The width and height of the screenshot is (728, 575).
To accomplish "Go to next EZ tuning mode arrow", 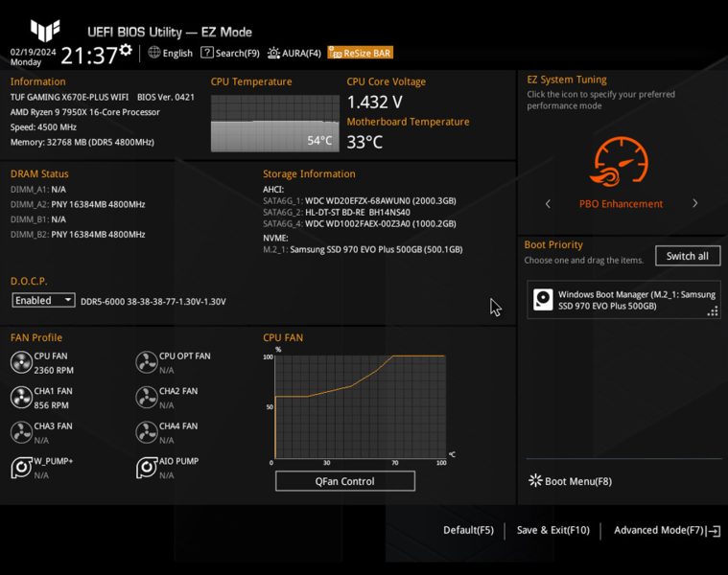I will (695, 203).
